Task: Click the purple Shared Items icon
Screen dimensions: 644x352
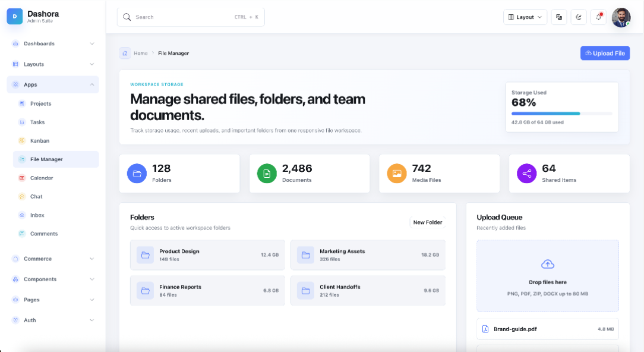Action: pyautogui.click(x=526, y=174)
